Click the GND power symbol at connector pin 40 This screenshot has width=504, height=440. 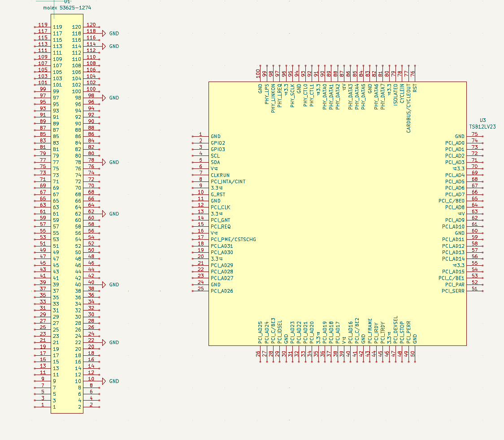(104, 285)
